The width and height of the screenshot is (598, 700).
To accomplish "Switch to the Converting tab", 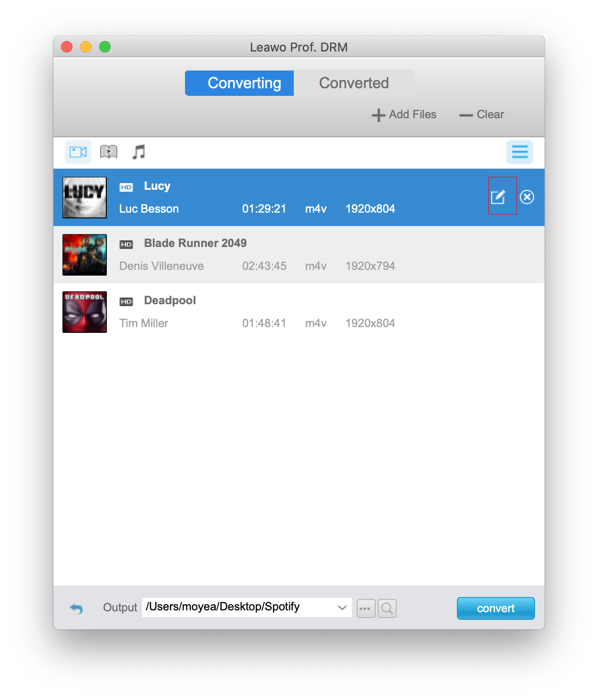I will pyautogui.click(x=239, y=83).
